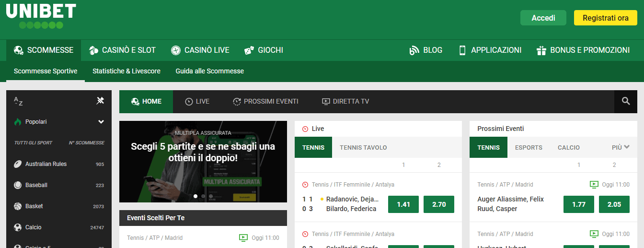The width and height of the screenshot is (644, 248).
Task: Open Radanovic vs Bilardo live match
Action: (351, 204)
